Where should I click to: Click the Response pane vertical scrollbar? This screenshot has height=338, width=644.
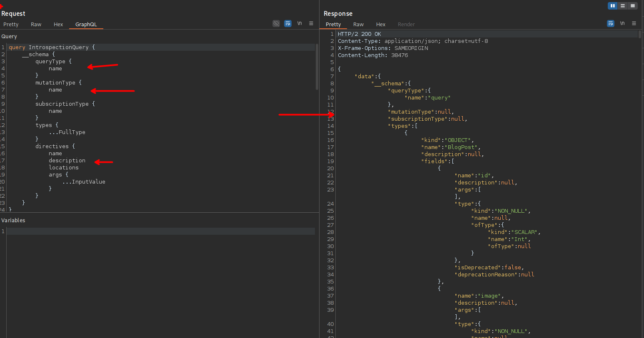(x=640, y=34)
